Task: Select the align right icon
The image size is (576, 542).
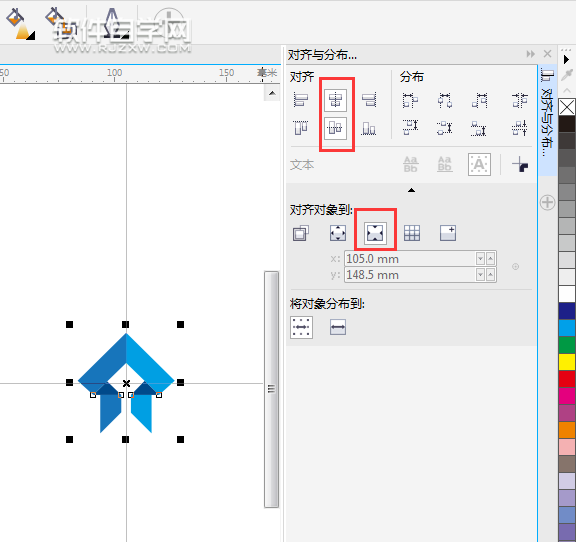Action: pos(369,100)
